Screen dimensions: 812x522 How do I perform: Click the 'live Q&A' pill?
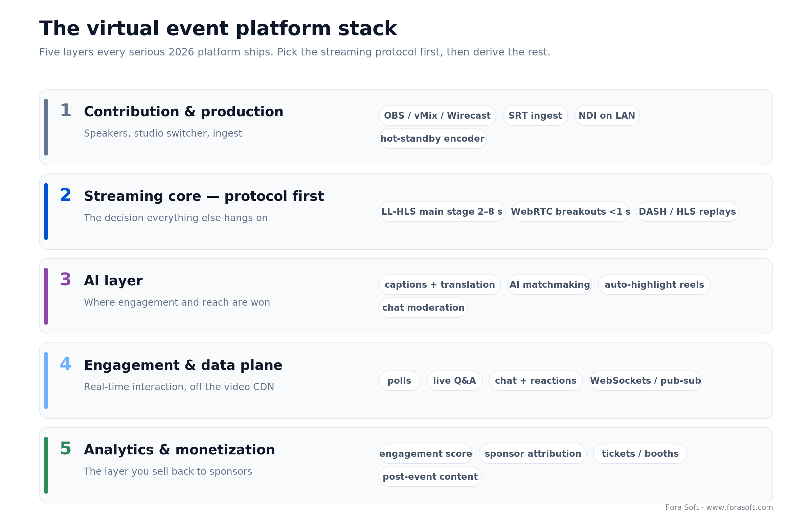(x=454, y=381)
